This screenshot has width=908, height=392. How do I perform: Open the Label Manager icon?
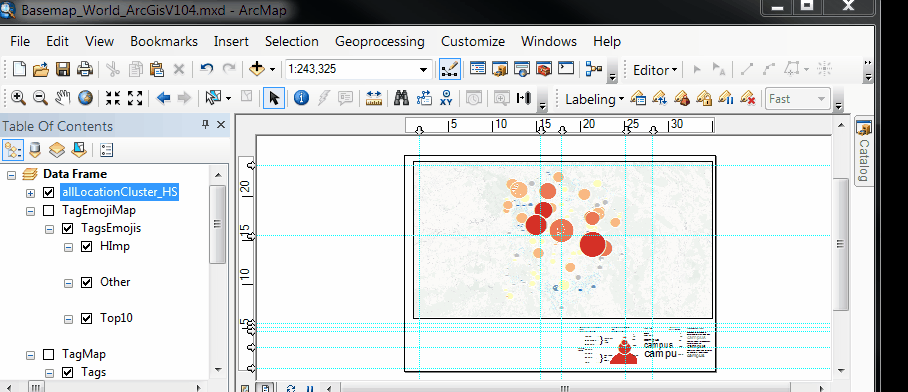pos(638,98)
